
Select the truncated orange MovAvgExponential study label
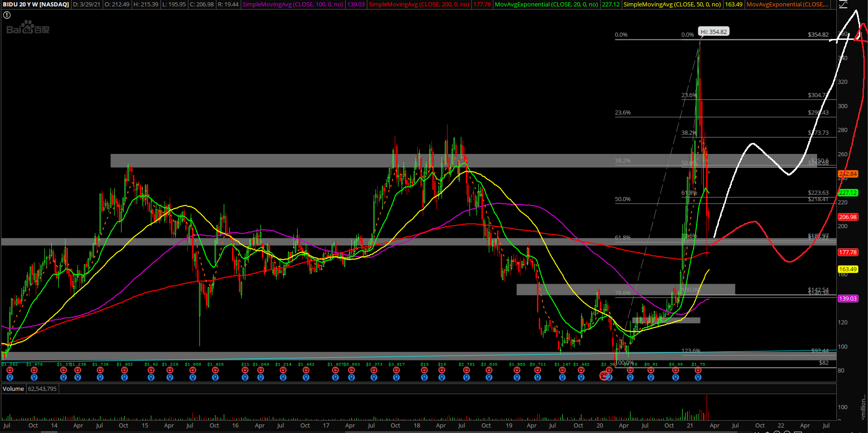coord(788,5)
